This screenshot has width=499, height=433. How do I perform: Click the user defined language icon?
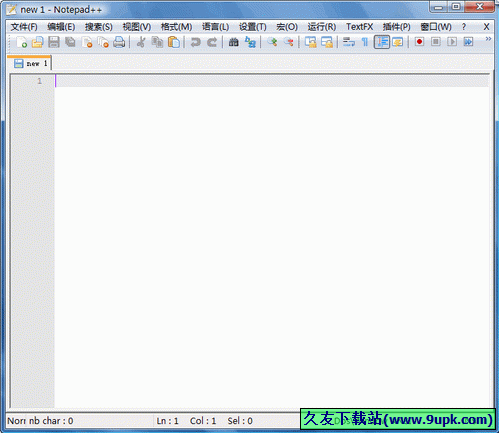[x=398, y=42]
